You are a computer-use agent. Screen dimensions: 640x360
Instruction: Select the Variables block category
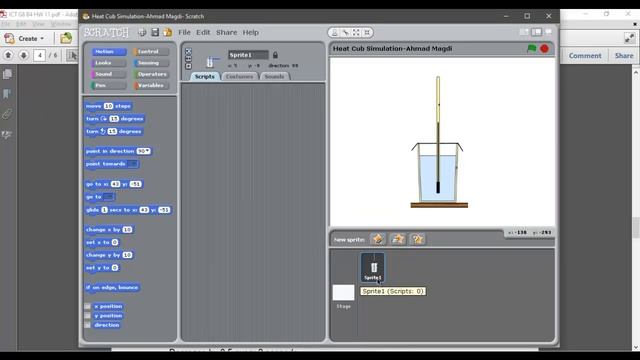pyautogui.click(x=151, y=85)
